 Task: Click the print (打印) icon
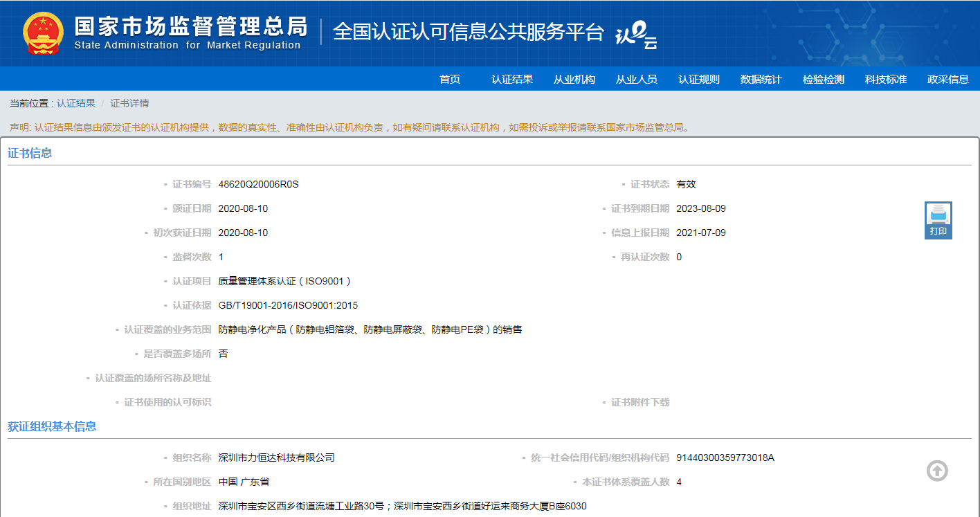938,220
